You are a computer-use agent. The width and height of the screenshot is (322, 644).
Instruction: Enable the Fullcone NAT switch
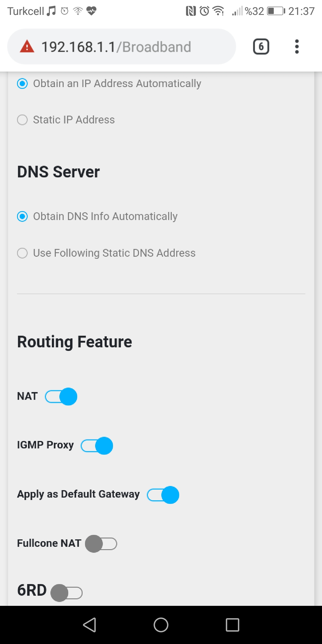(x=101, y=544)
